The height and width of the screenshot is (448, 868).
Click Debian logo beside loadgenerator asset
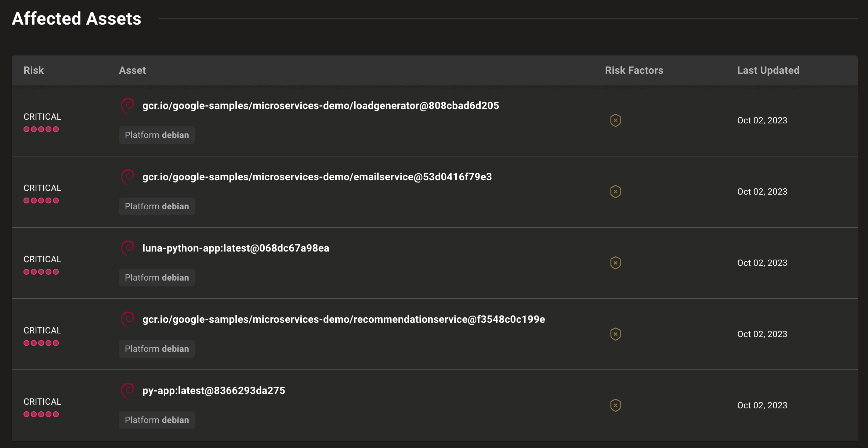coord(128,106)
